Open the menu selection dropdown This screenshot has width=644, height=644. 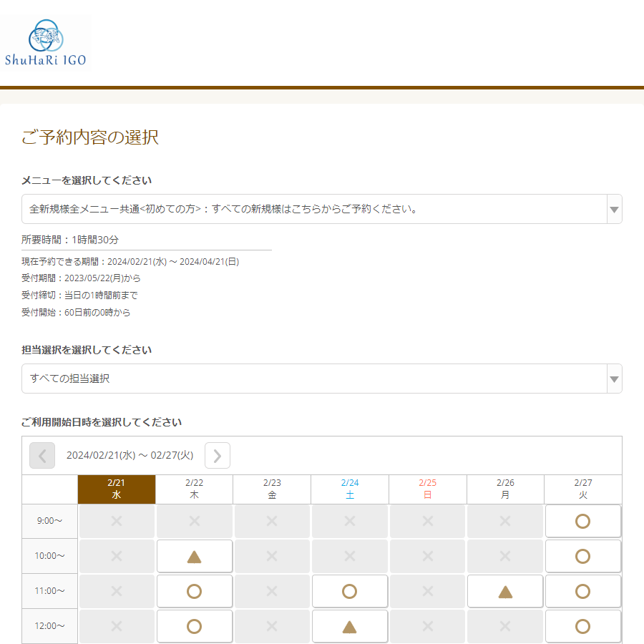pos(315,209)
